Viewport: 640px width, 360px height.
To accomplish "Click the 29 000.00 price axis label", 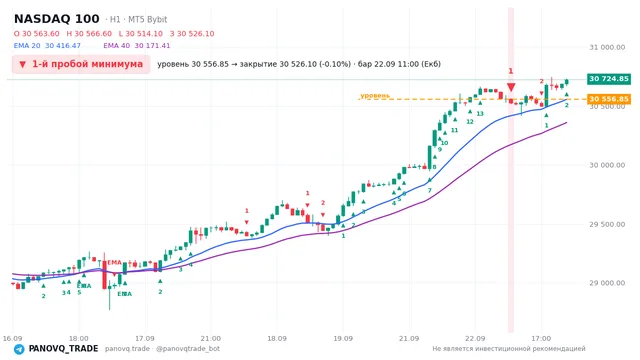I will [607, 283].
